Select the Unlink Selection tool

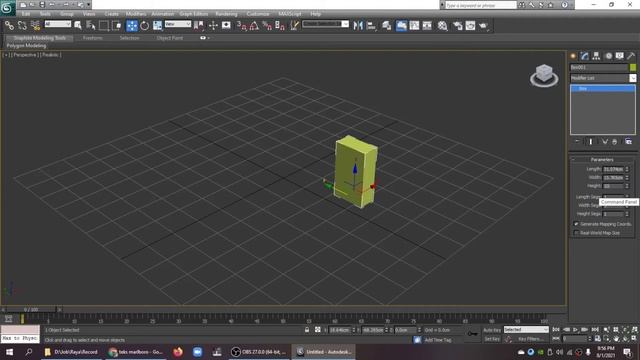pyautogui.click(x=22, y=26)
